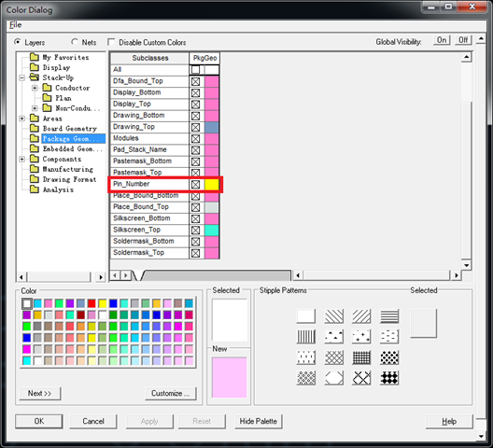Pick the solid blank stipple pattern
493x448 pixels.
[306, 316]
